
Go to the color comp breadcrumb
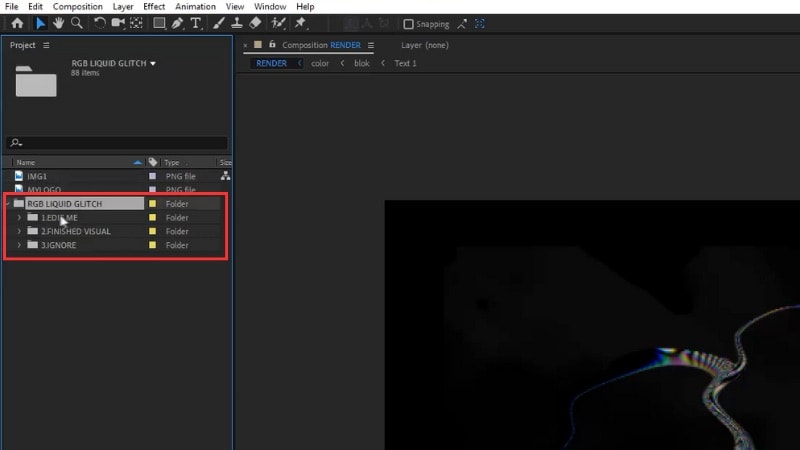point(320,63)
